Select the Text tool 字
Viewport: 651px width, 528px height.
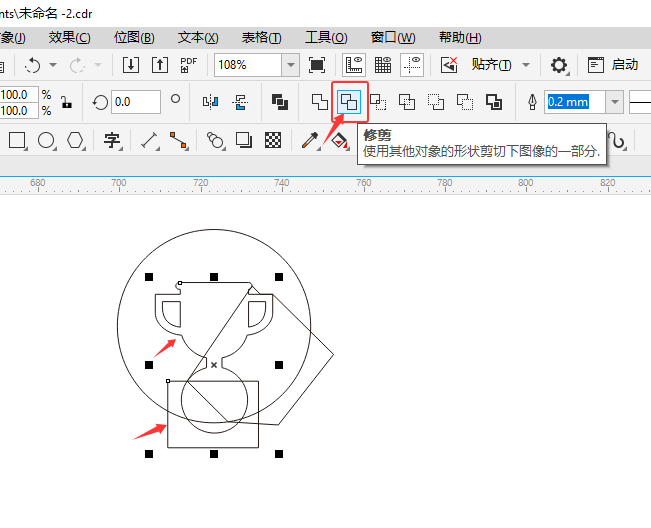click(x=112, y=140)
